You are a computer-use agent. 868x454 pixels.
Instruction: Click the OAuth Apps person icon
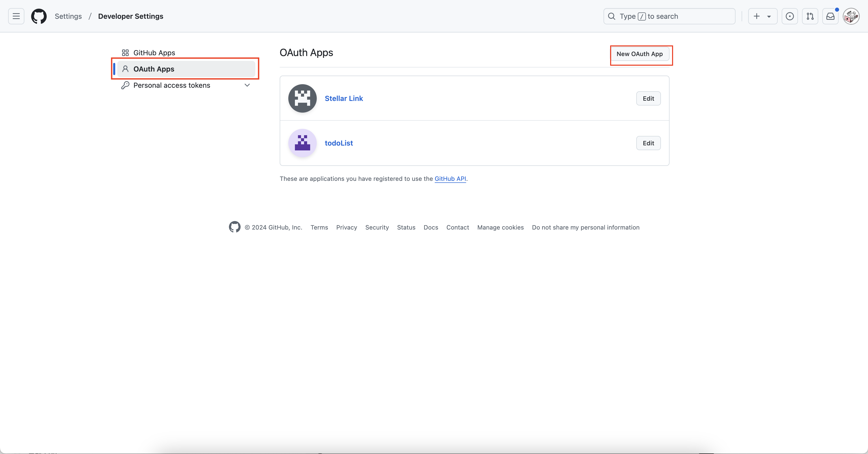tap(125, 69)
